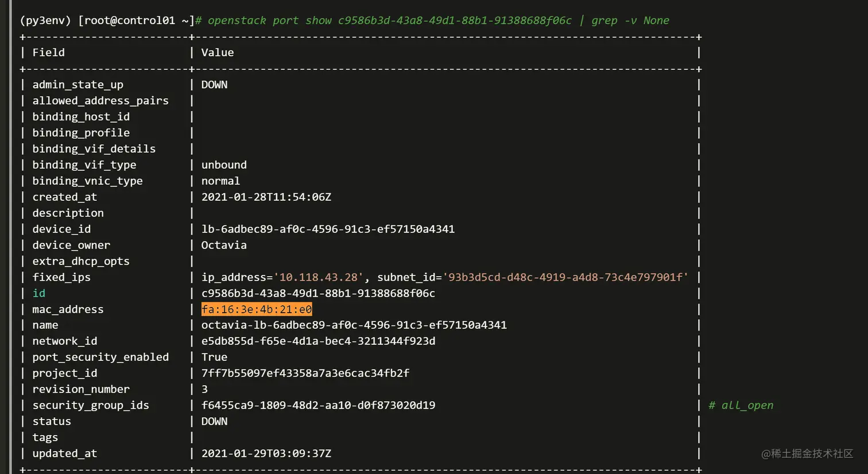Click the security_group_ids value f6455ca9
868x474 pixels.
(318, 405)
